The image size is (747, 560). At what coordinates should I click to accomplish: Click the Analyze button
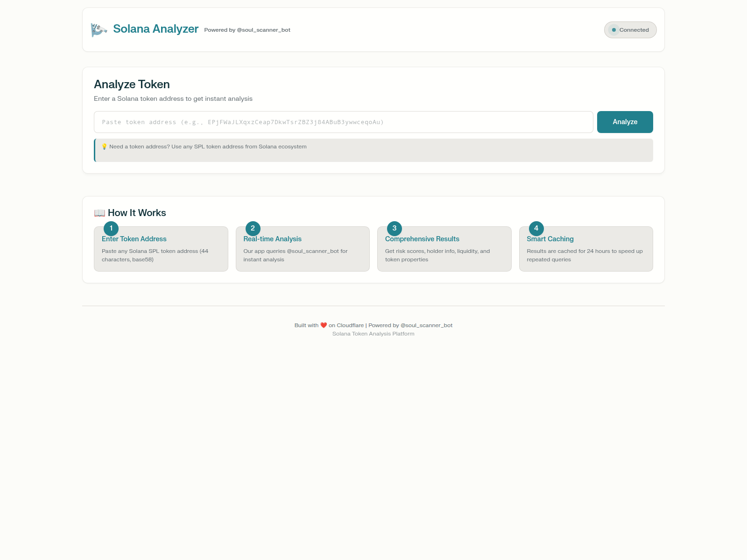point(625,122)
